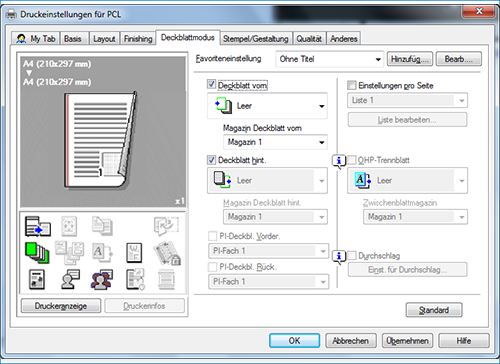Click the A4 page preview thumbnail

(x=100, y=140)
